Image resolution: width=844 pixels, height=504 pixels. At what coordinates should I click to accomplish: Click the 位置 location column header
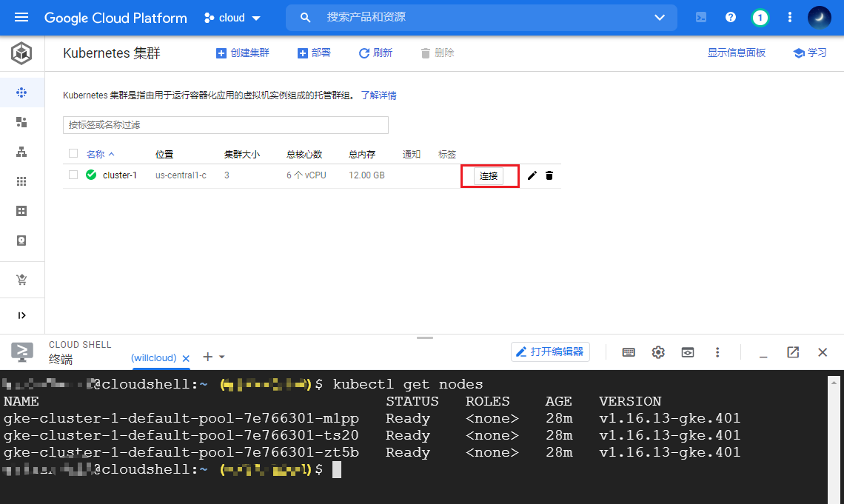pos(164,155)
